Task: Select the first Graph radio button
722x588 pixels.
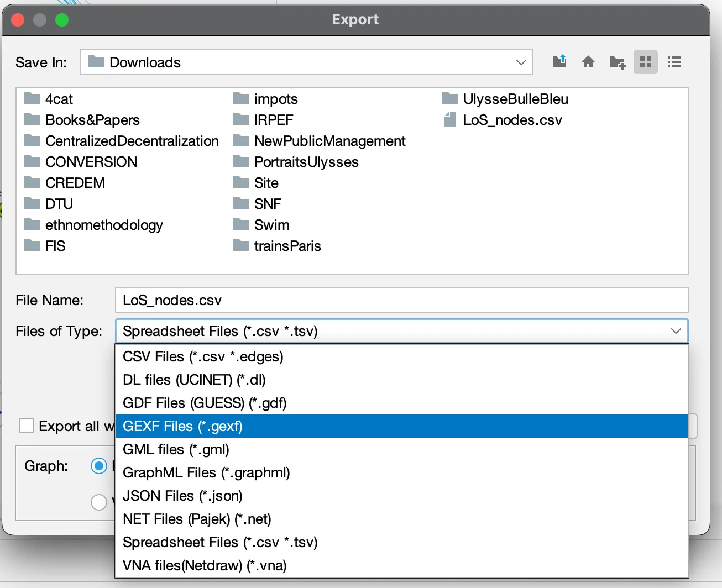Action: coord(99,466)
